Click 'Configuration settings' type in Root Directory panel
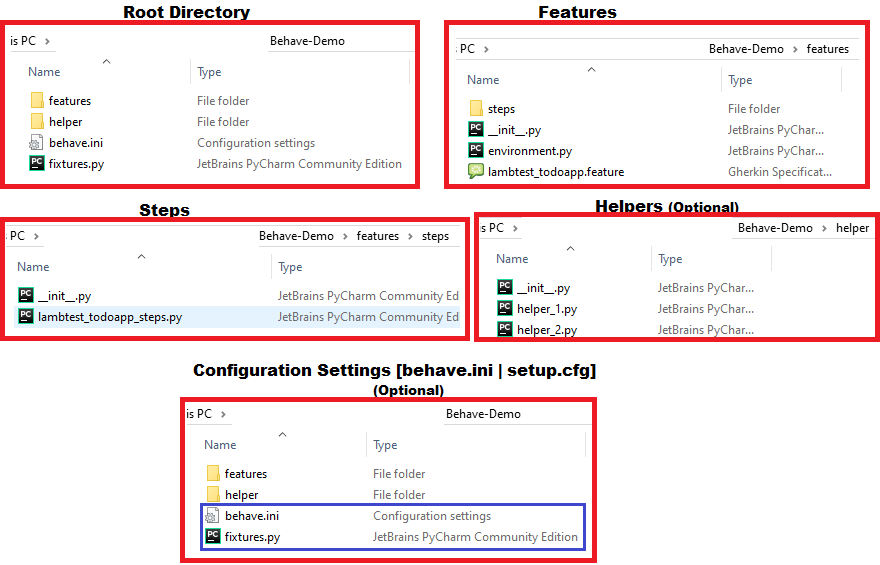This screenshot has width=880, height=565. pos(256,143)
